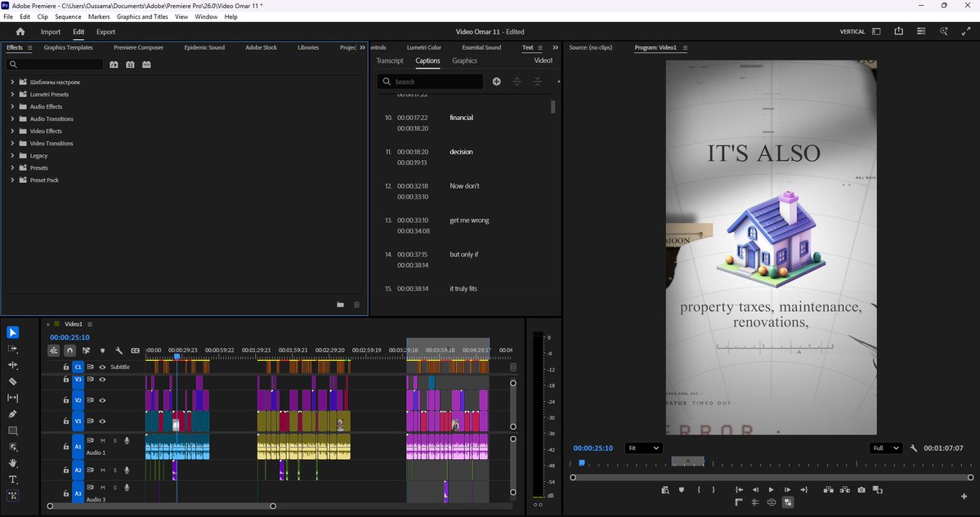Viewport: 980px width, 517px height.
Task: Select the Pen tool
Action: pyautogui.click(x=13, y=414)
